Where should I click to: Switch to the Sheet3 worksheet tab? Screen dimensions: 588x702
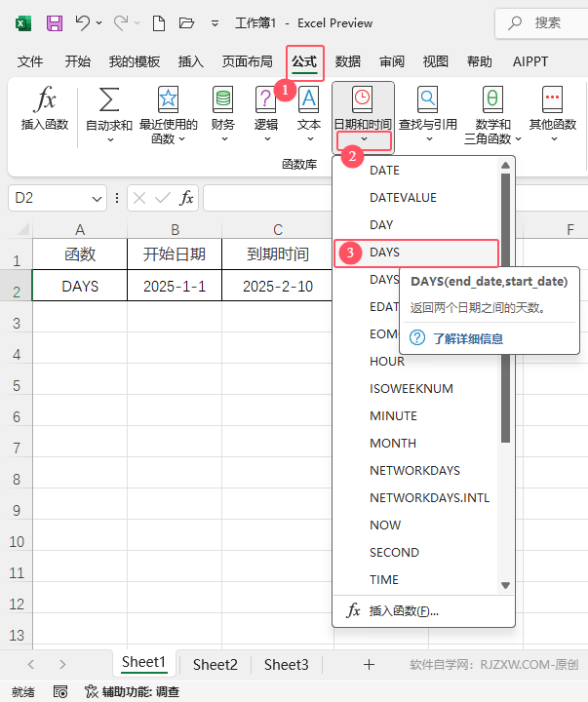pos(286,665)
